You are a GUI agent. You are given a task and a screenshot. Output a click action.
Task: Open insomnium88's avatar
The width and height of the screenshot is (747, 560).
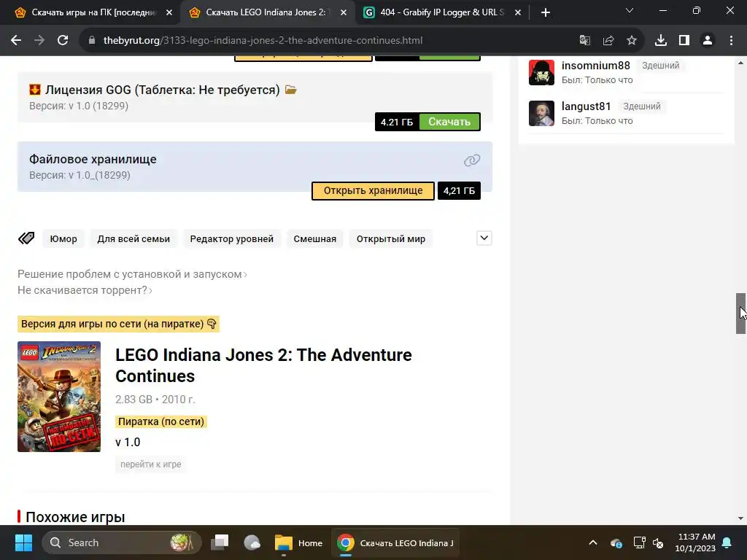542,72
